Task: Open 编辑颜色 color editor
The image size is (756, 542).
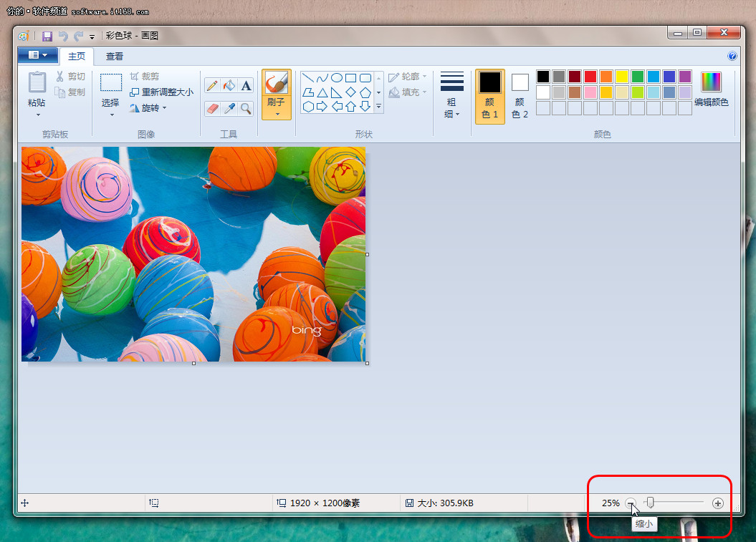Action: tap(711, 89)
